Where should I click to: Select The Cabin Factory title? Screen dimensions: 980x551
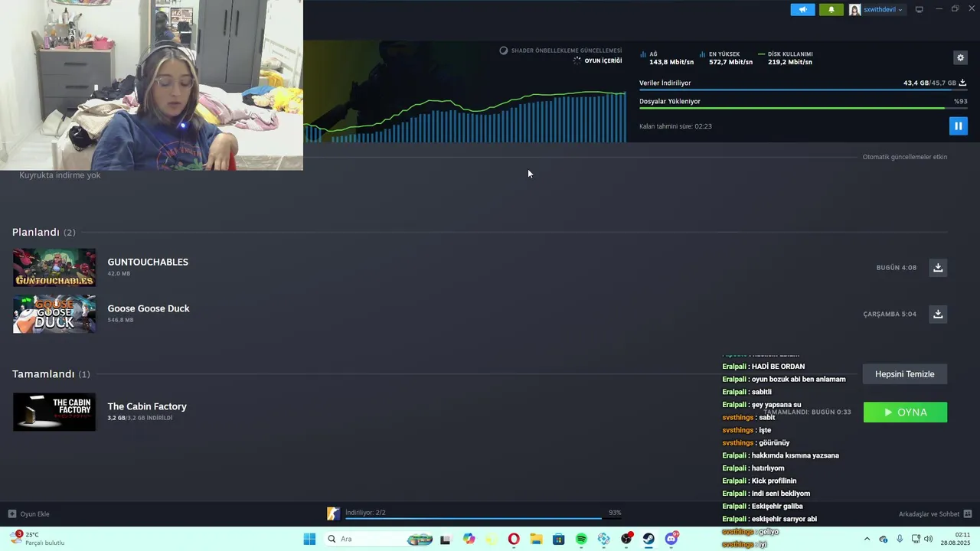(x=147, y=406)
